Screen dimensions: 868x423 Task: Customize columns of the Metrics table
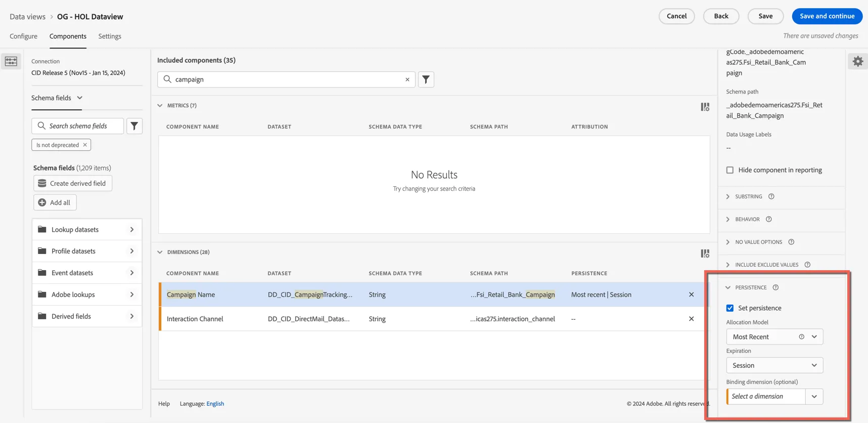pyautogui.click(x=705, y=107)
